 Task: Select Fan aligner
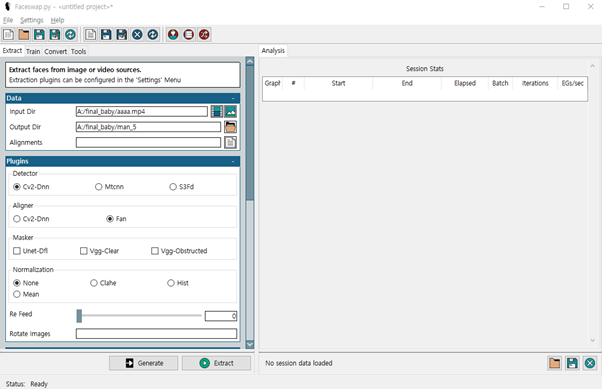coord(116,219)
